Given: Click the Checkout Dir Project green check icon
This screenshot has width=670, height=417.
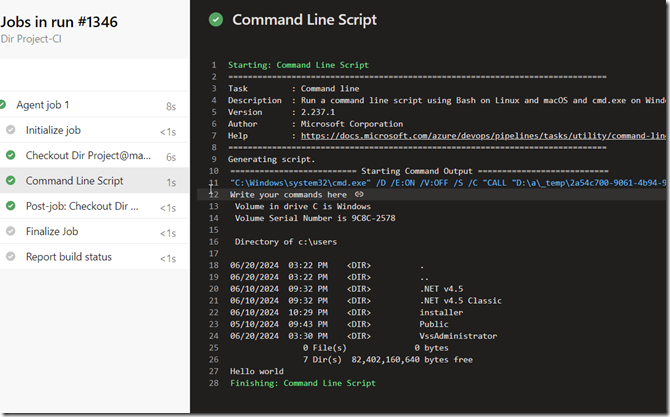Looking at the screenshot, I should point(11,155).
